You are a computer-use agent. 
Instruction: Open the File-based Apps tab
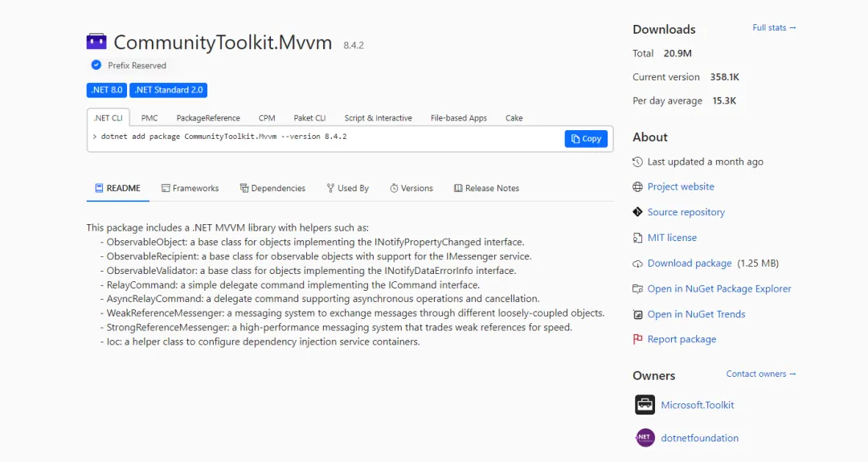[459, 118]
